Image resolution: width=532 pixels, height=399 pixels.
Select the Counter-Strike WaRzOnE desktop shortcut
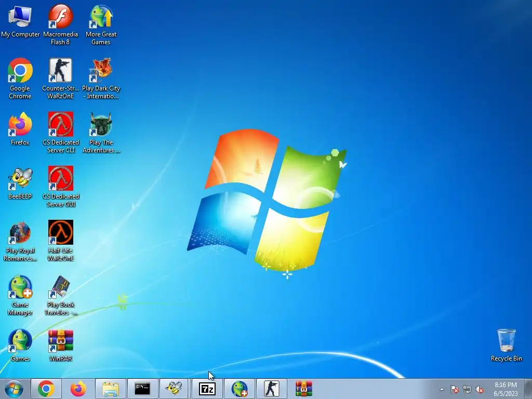(x=60, y=79)
